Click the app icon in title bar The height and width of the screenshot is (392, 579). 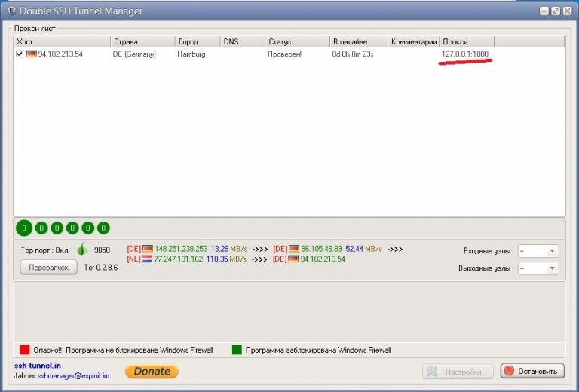(x=10, y=11)
